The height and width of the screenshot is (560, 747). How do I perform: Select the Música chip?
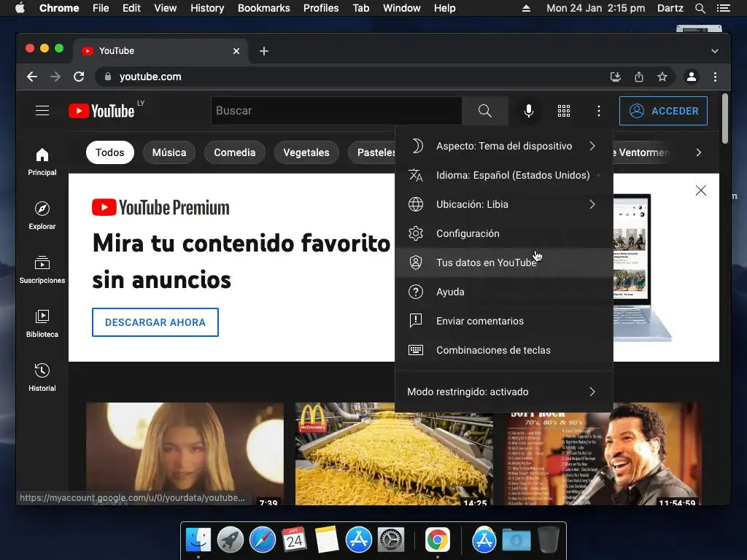pos(169,152)
